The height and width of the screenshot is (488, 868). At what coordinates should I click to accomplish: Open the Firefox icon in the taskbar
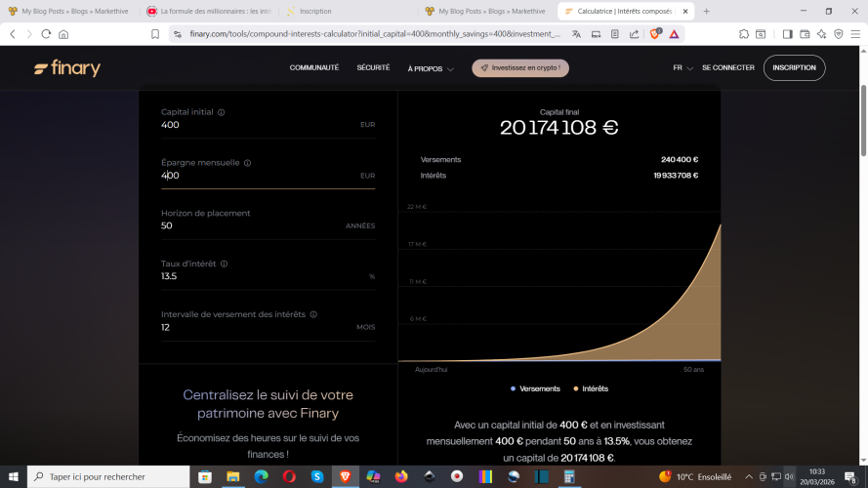[x=401, y=476]
